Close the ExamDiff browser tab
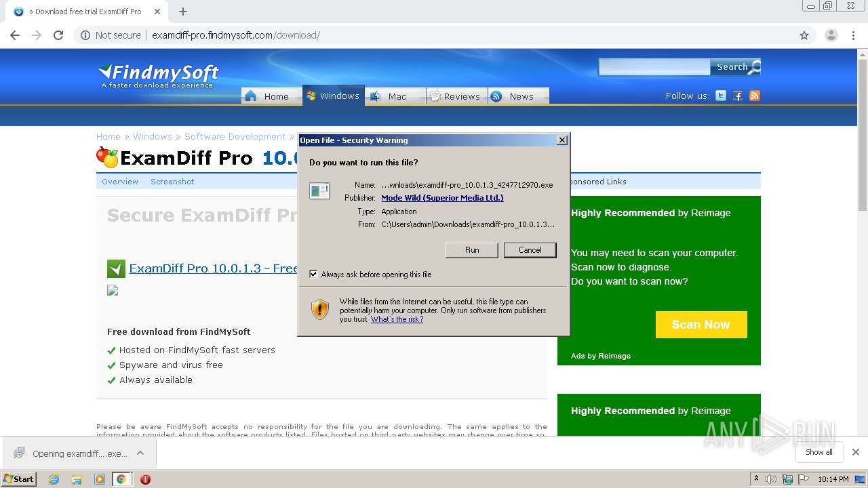 pos(157,12)
